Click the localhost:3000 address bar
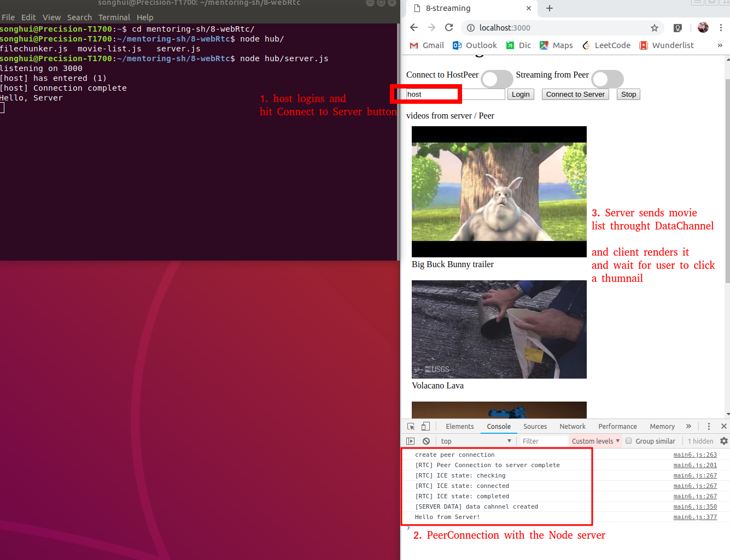 pyautogui.click(x=562, y=28)
